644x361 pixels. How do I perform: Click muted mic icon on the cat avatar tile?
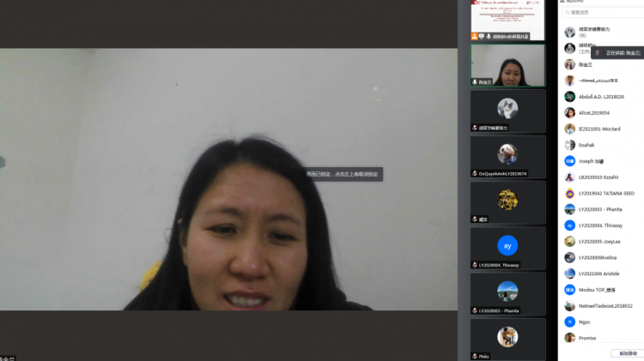pos(475,128)
